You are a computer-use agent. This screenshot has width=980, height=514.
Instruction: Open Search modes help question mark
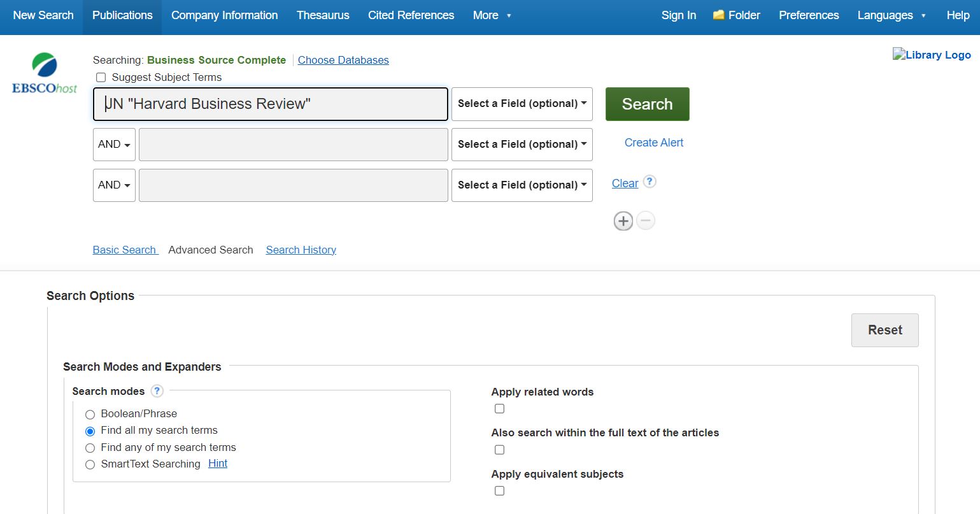coord(157,390)
